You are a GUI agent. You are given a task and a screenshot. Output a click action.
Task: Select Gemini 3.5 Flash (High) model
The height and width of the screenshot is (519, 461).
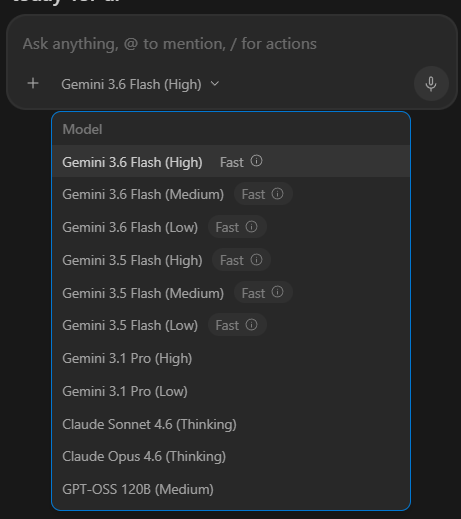[231, 260]
